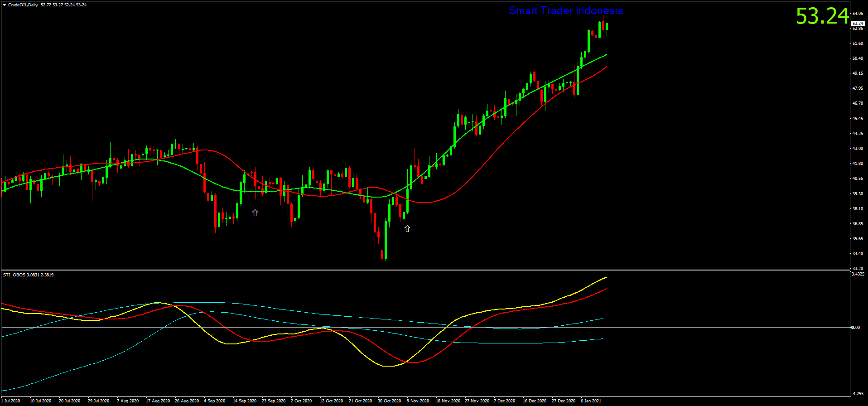Screen dimensions: 868x406
Task: Click the 52.85 price axis label
Action: 858,29
